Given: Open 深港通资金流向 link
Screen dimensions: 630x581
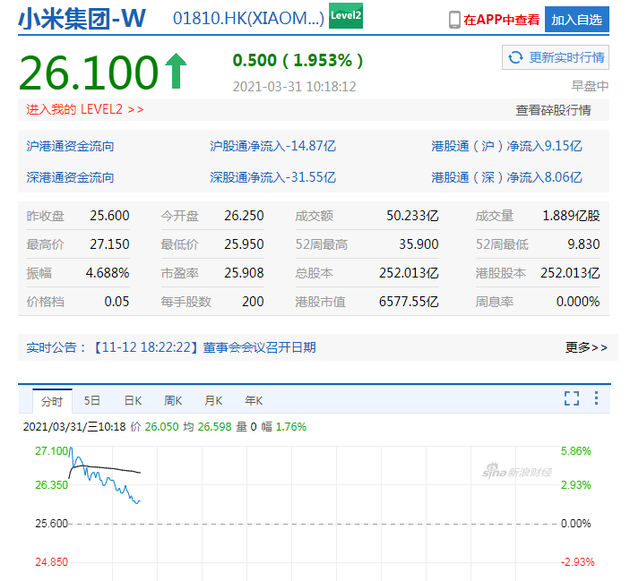Looking at the screenshot, I should coord(70,177).
